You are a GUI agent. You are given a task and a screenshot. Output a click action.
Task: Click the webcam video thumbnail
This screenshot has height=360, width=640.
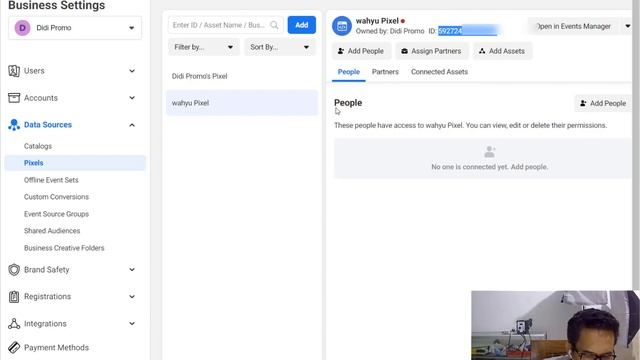click(x=555, y=325)
